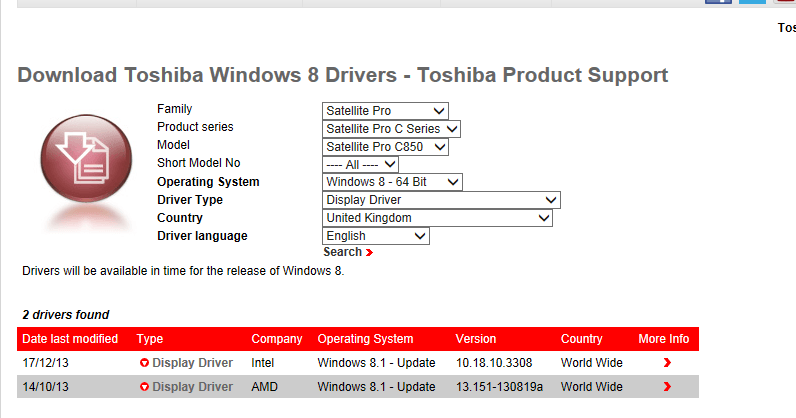Open the Model dropdown set to C850
This screenshot has height=418, width=796.
385,146
